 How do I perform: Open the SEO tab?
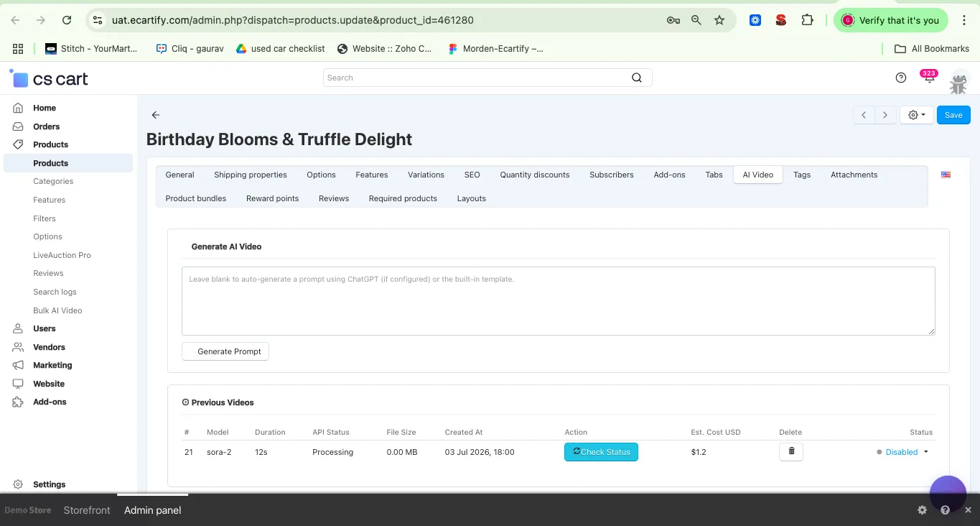[x=472, y=175]
